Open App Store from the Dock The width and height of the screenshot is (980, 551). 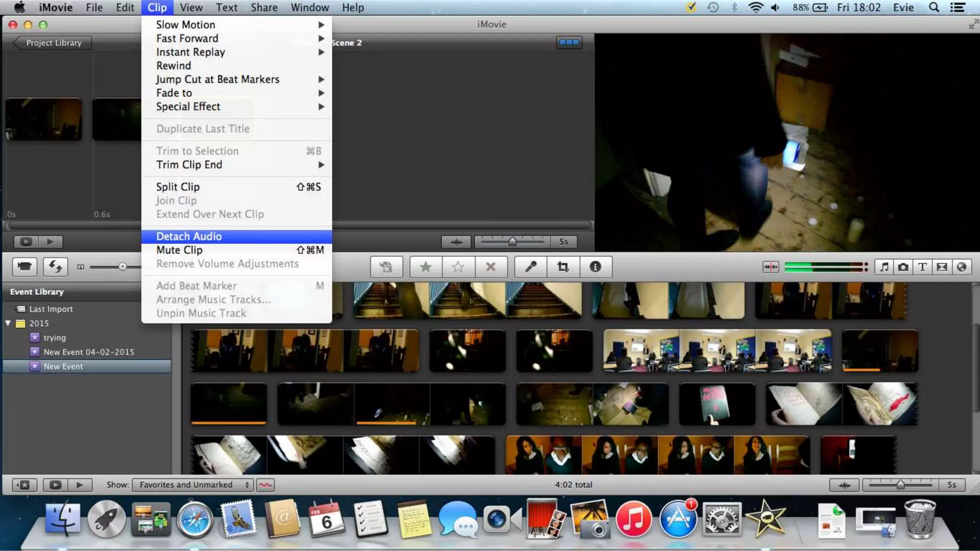click(x=678, y=519)
